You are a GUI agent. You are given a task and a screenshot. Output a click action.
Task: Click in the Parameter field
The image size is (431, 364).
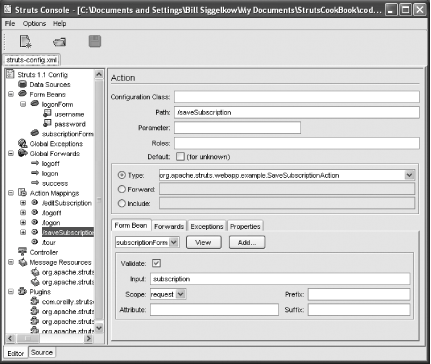(x=237, y=128)
